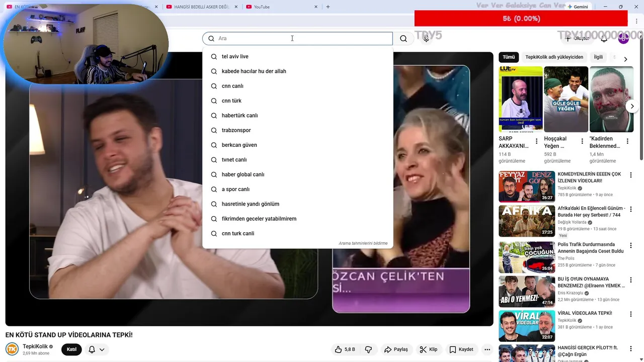Open options for VİRAL VİDEOLARA TEPKİ video

click(x=631, y=314)
